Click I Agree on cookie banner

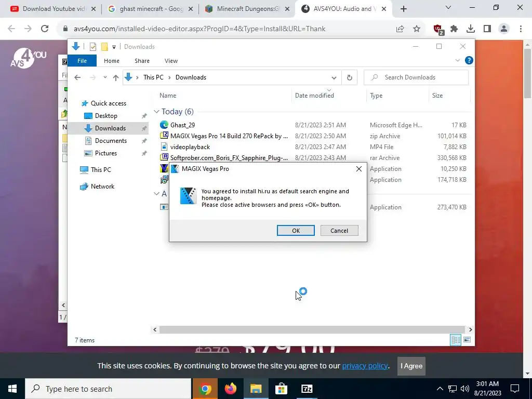(411, 366)
